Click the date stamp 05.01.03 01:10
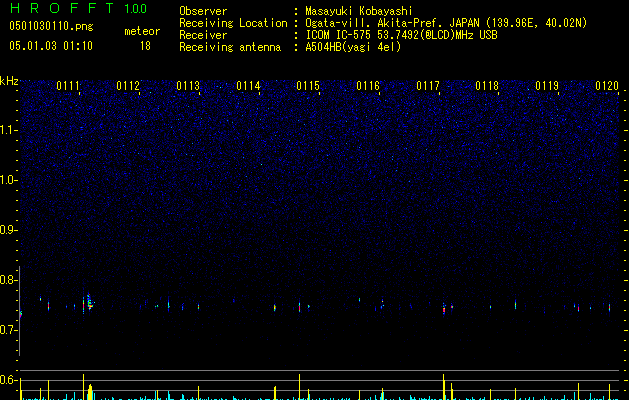629x400 pixels. [51, 46]
